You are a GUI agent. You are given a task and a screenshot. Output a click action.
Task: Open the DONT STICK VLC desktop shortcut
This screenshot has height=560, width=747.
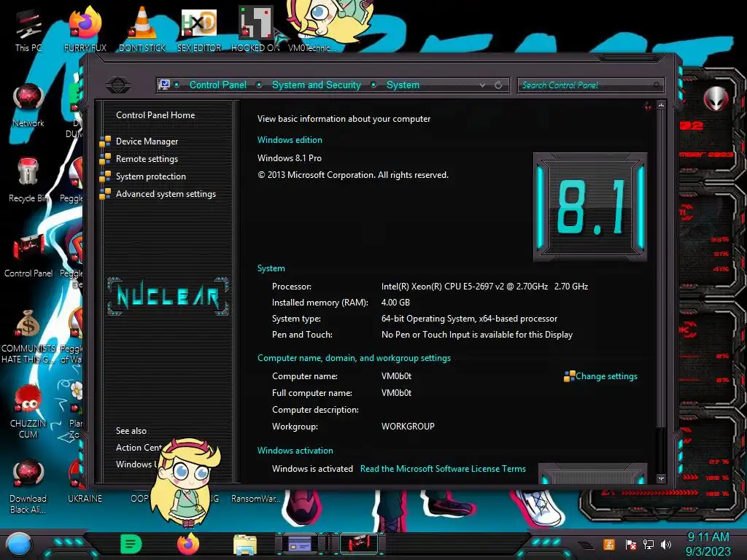[142, 29]
